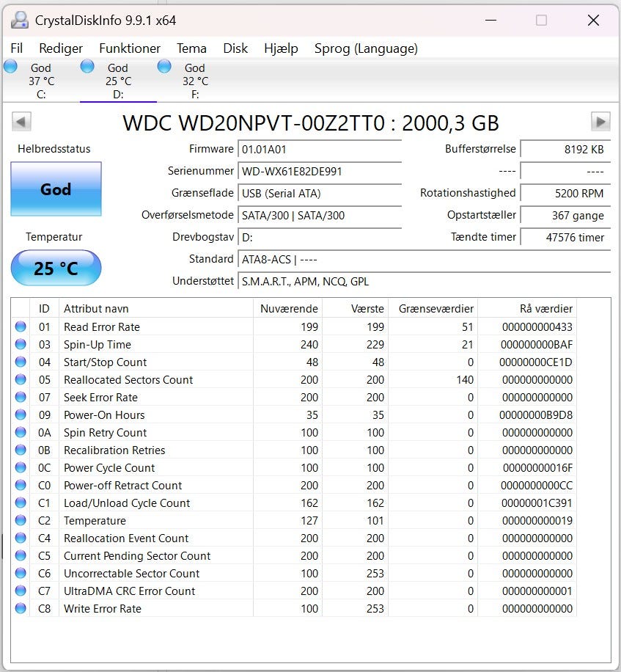Select the UltraDMA CRC Error Count name
Screen dimensions: 621x672
click(129, 591)
